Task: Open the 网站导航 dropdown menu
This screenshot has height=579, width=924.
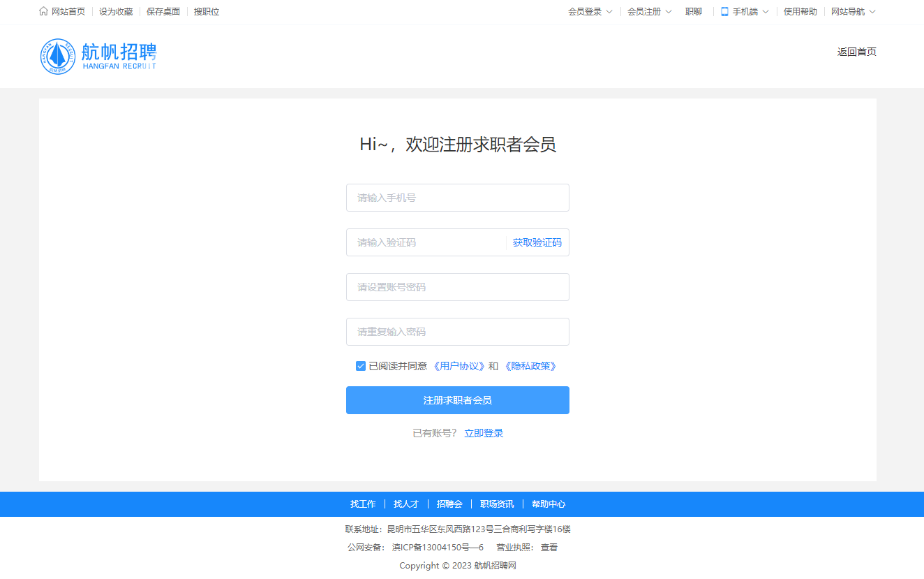Action: click(x=872, y=12)
